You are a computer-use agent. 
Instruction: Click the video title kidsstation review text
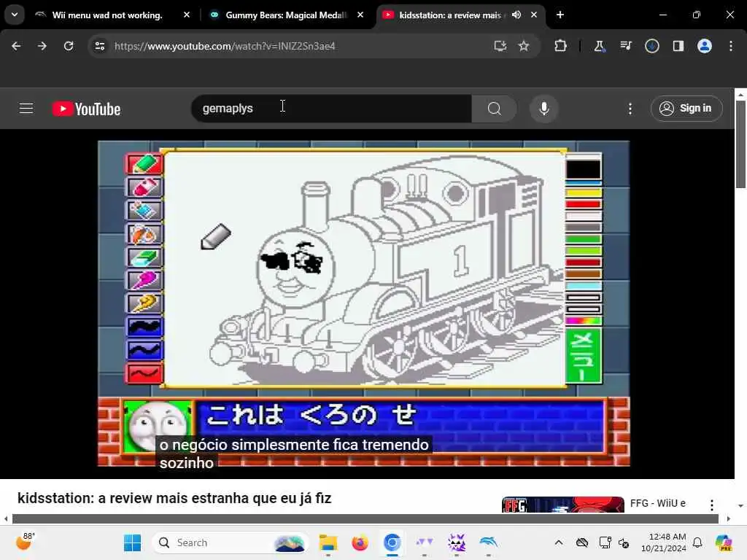pos(174,498)
